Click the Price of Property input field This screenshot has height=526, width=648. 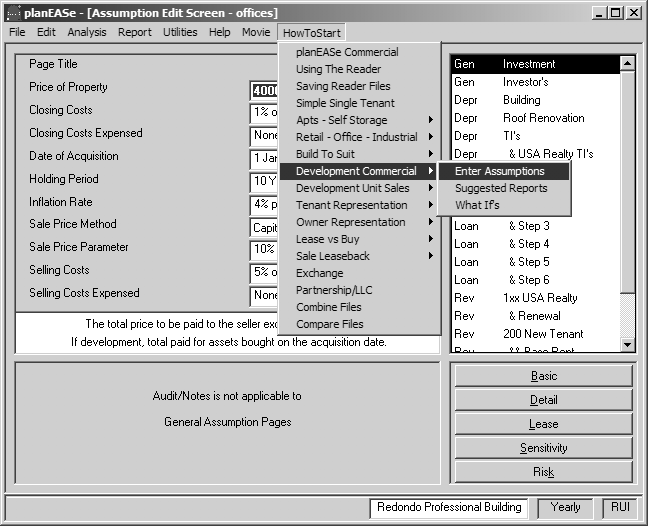pos(264,90)
